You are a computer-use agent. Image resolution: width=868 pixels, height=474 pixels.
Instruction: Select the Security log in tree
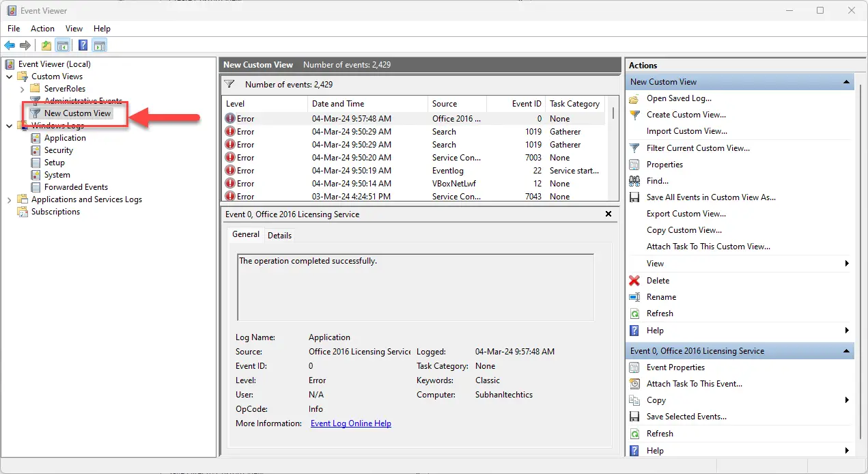click(x=59, y=150)
